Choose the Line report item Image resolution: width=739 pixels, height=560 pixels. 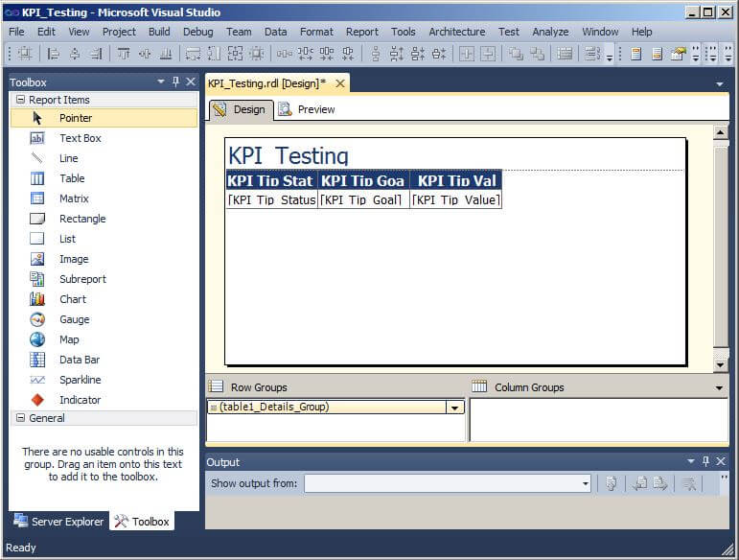coord(104,158)
